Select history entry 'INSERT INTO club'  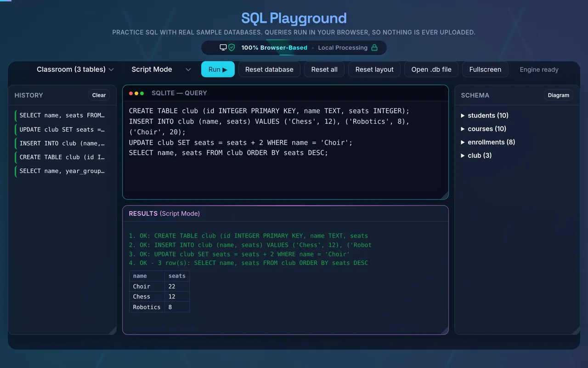tap(62, 143)
